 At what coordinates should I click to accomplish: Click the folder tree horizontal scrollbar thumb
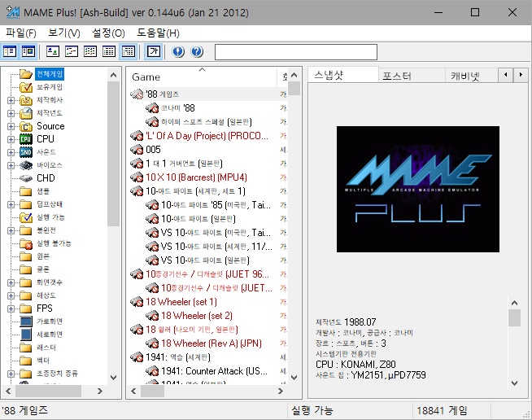(x=48, y=392)
